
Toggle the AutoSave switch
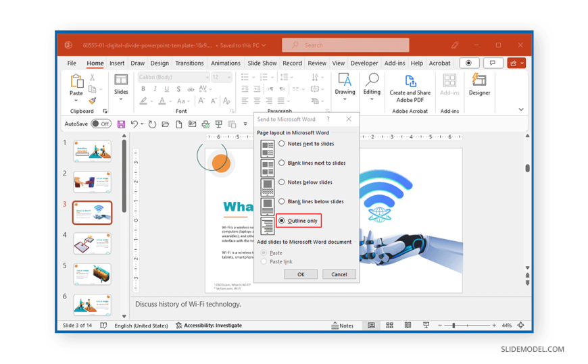click(x=101, y=124)
